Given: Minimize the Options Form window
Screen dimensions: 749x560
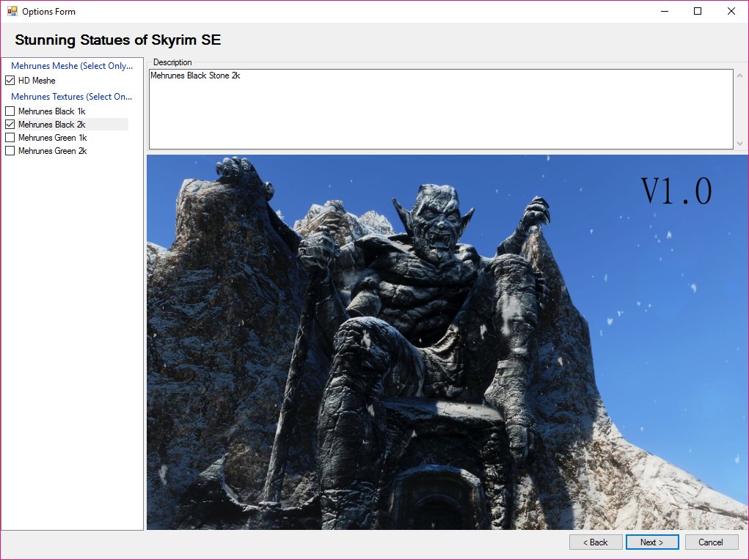Looking at the screenshot, I should pos(665,11).
